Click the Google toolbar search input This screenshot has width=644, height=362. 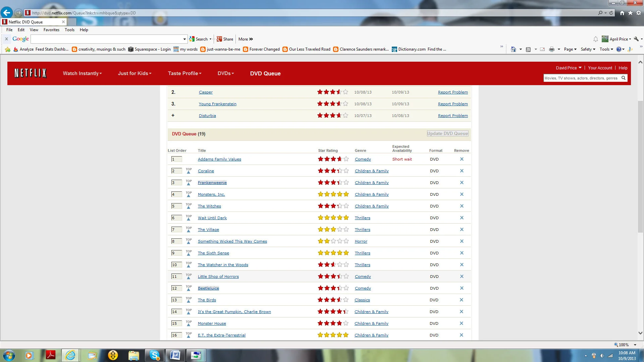tap(106, 39)
